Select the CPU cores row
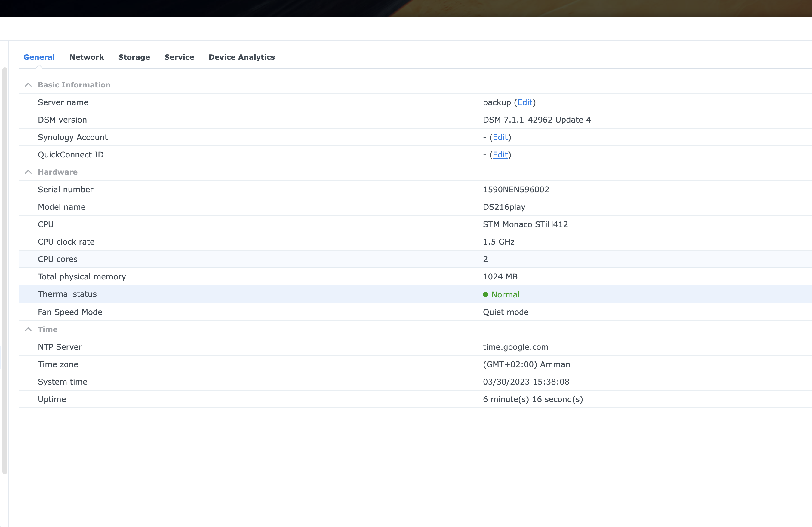Image resolution: width=812 pixels, height=527 pixels. click(58, 259)
